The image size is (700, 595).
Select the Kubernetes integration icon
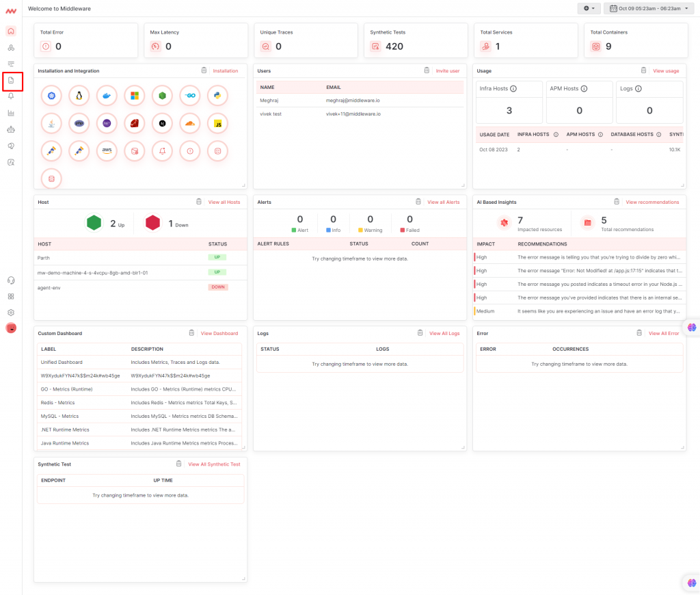tap(51, 96)
